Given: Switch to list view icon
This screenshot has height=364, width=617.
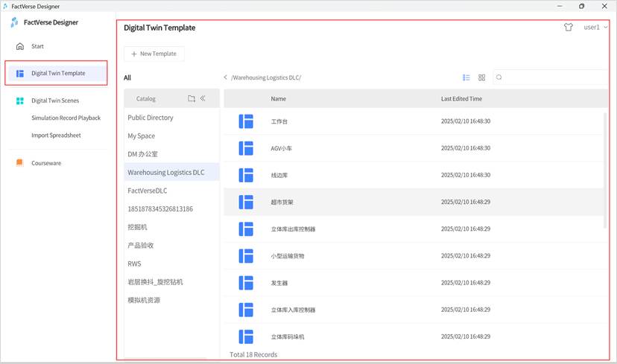Looking at the screenshot, I should point(466,77).
